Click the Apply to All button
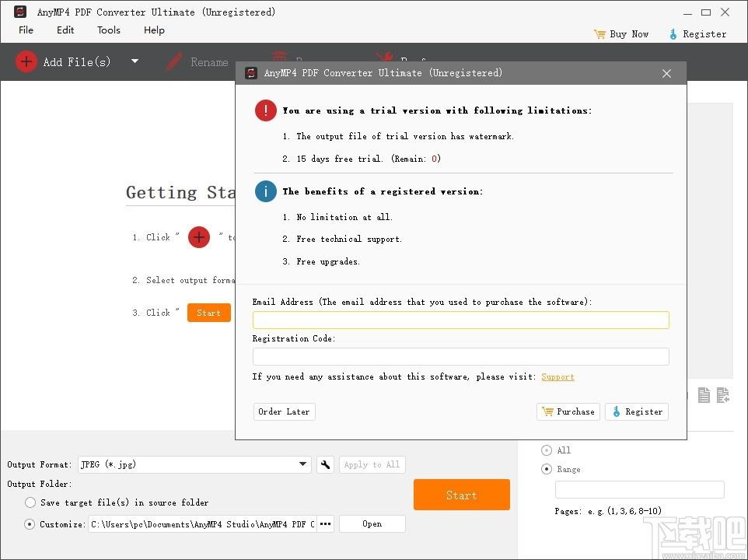This screenshot has width=748, height=560. click(372, 464)
